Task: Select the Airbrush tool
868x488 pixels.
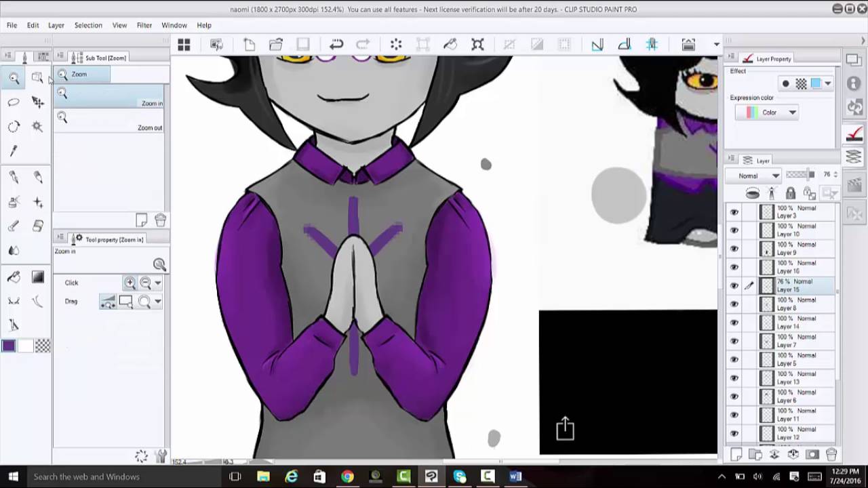Action: click(14, 202)
